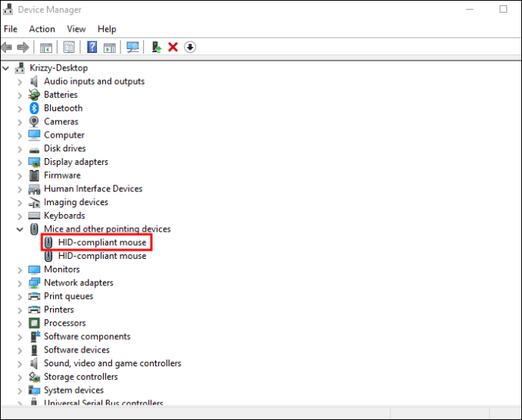Click Show/Hide Console Tree toolbar icon
Image resolution: width=522 pixels, height=420 pixels.
[46, 48]
